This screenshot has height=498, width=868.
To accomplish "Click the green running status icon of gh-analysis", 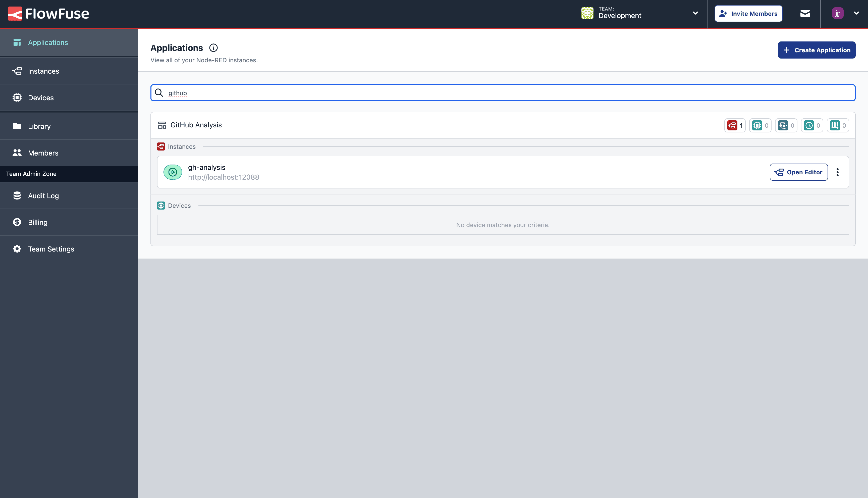I will coord(173,172).
